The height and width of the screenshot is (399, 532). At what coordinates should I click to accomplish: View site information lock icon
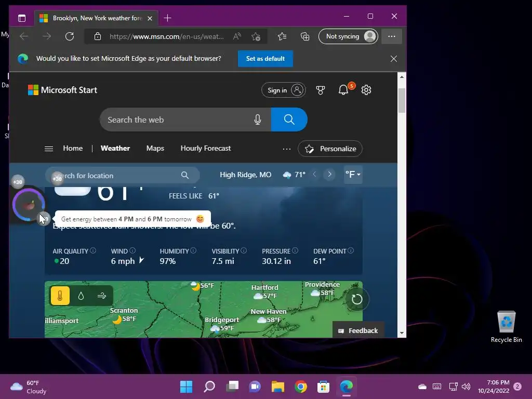click(98, 36)
